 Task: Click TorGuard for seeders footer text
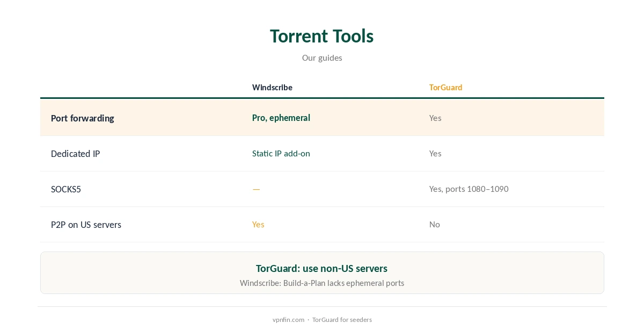342,320
